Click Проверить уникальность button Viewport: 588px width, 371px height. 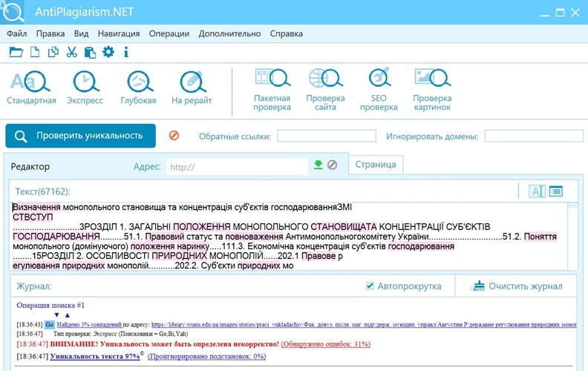point(81,136)
